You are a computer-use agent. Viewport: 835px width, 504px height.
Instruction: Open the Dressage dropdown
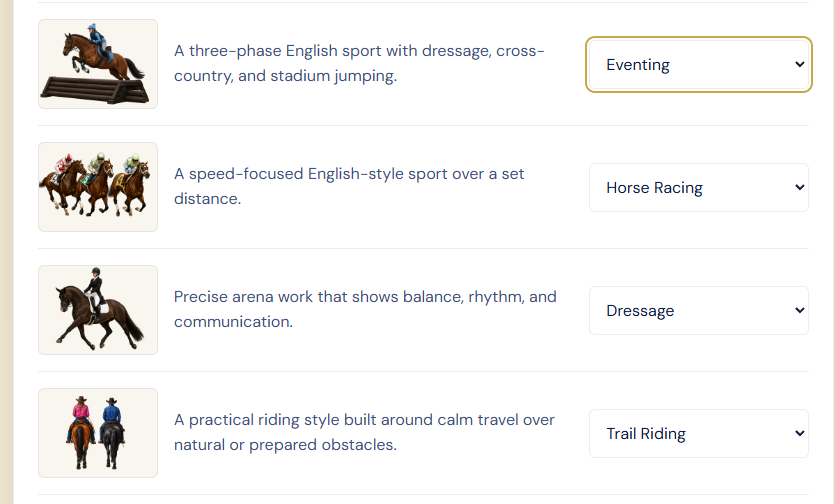pyautogui.click(x=699, y=311)
